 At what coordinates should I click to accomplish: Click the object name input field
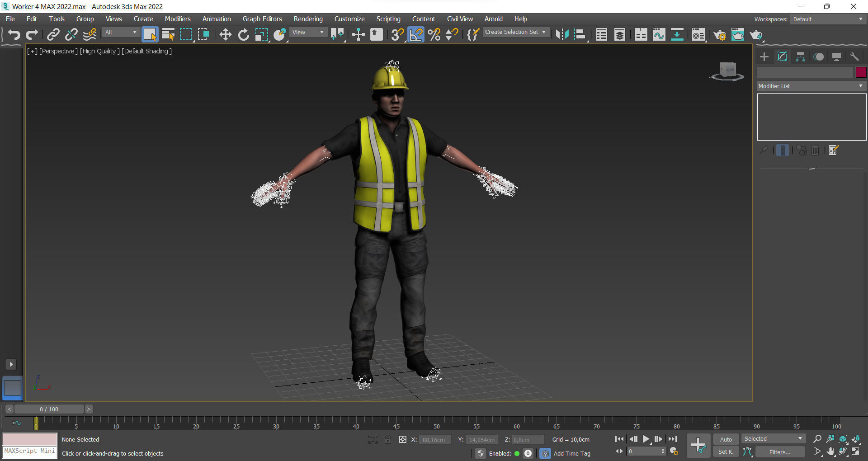click(805, 72)
